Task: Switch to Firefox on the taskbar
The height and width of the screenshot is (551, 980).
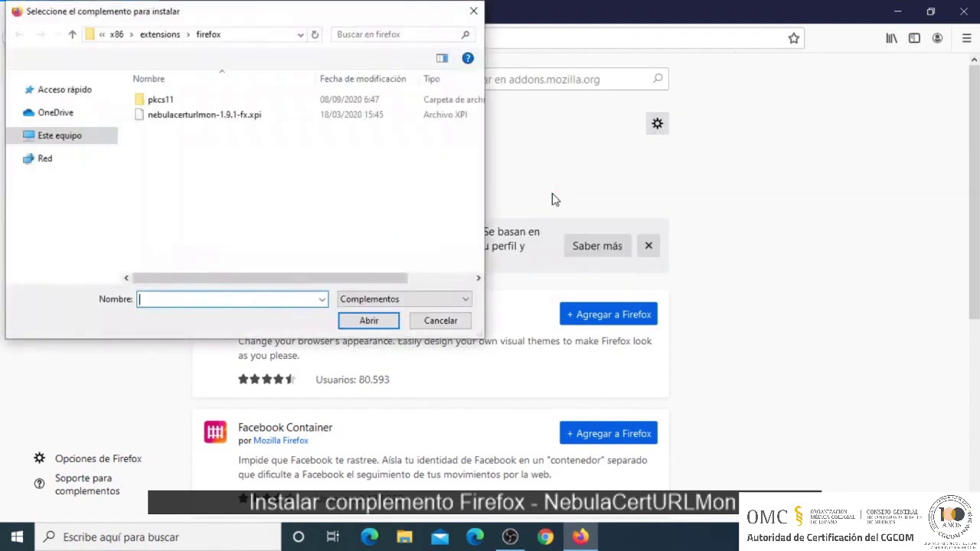Action: [580, 536]
